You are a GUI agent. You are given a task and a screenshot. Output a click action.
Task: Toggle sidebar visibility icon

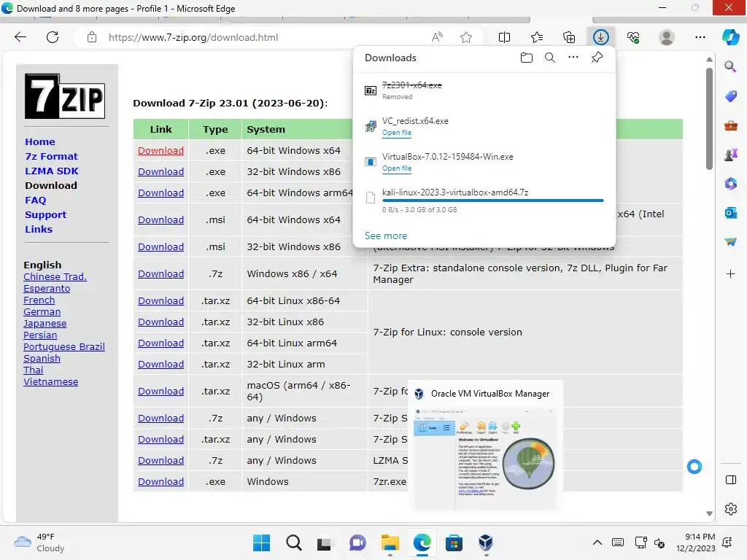731,480
